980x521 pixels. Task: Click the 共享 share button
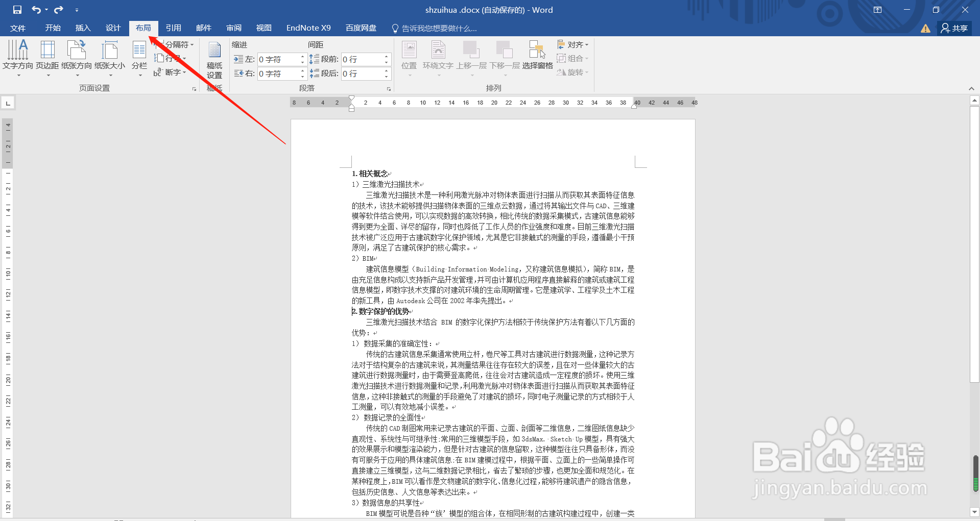(954, 29)
